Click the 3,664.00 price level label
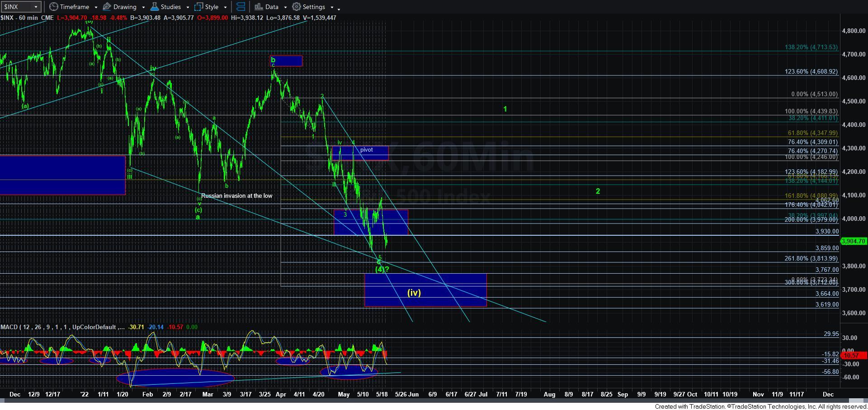 (x=827, y=294)
